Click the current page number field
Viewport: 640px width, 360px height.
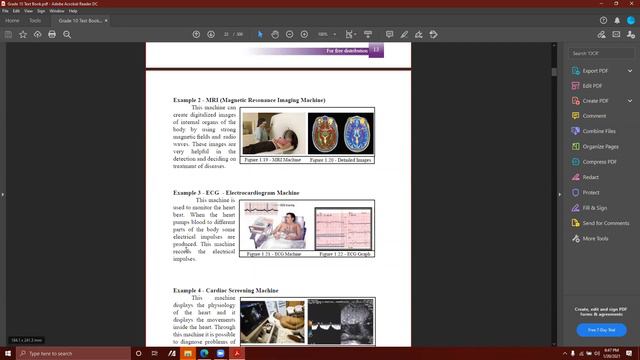click(226, 35)
